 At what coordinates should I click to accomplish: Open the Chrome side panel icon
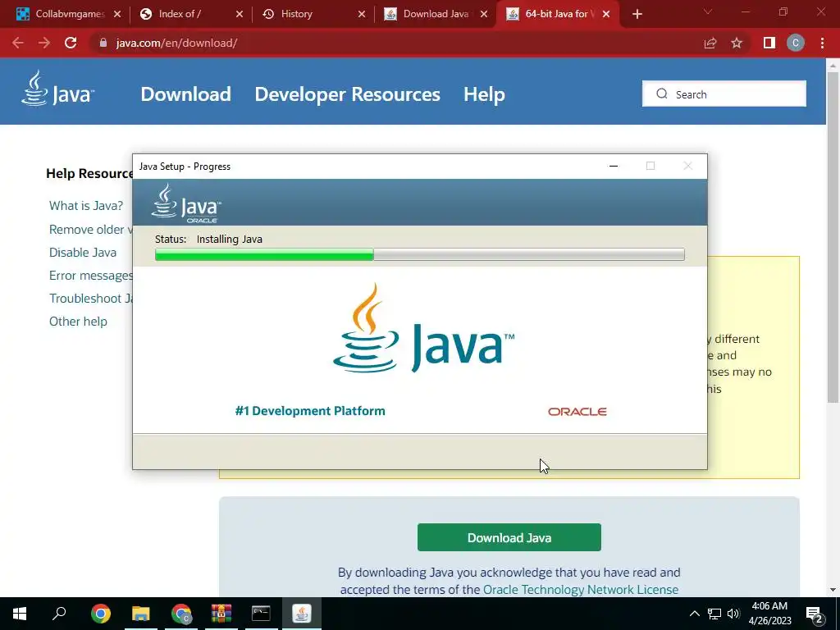[769, 43]
